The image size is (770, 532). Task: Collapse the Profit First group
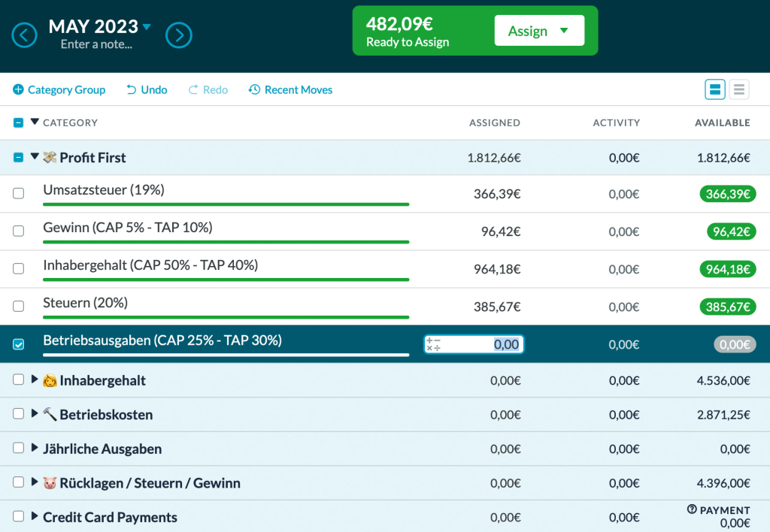[35, 157]
